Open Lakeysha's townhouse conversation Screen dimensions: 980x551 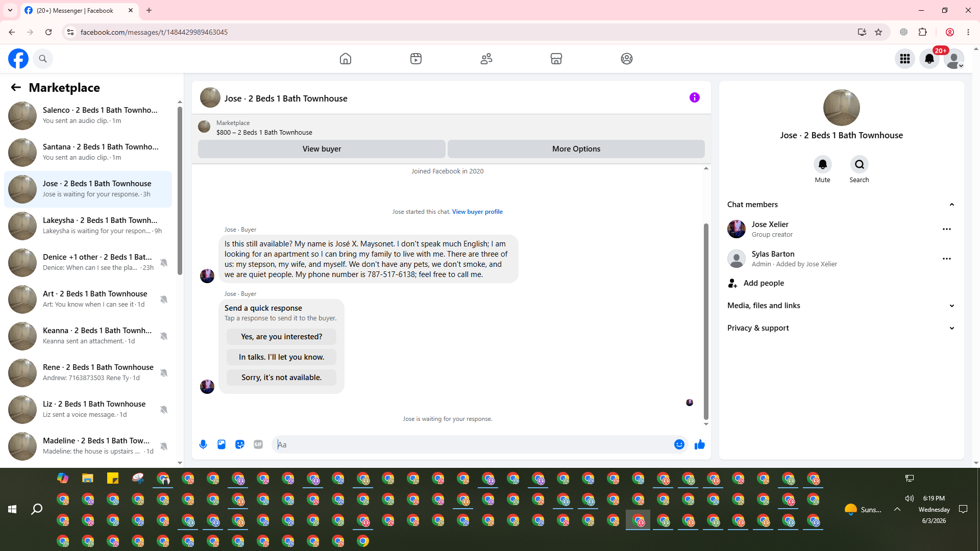pyautogui.click(x=88, y=226)
